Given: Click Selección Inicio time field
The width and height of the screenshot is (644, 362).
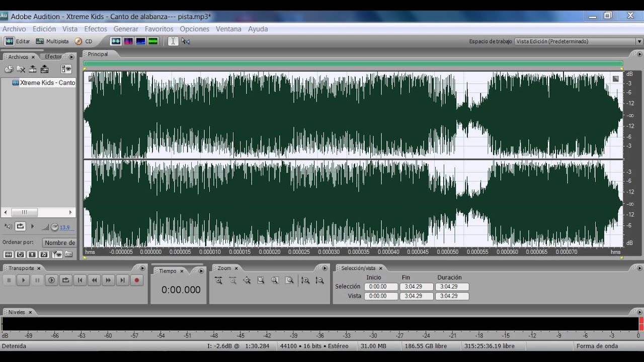Looking at the screenshot, I should click(x=381, y=287).
